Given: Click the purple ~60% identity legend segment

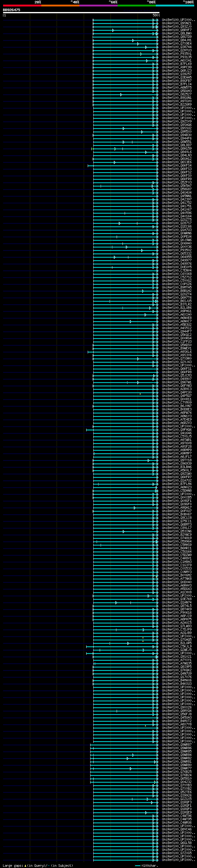Looking at the screenshot, I should (98, 6).
